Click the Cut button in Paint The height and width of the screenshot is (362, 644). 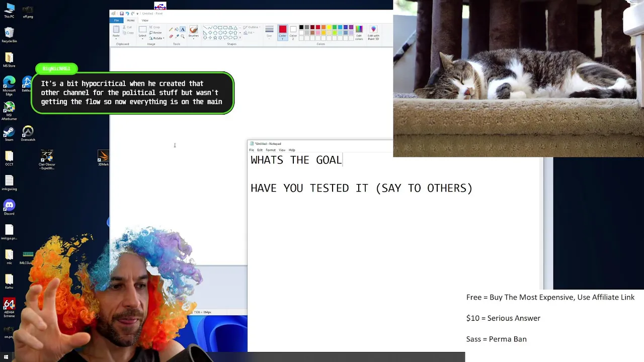[x=128, y=27]
